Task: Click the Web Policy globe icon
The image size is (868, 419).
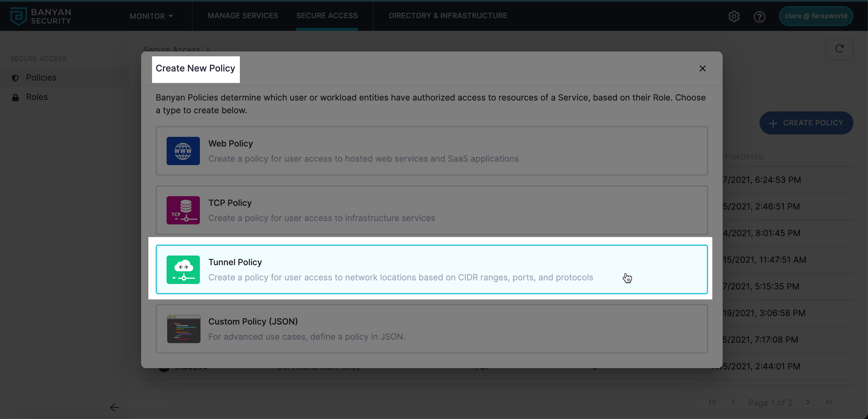Action: pyautogui.click(x=183, y=151)
